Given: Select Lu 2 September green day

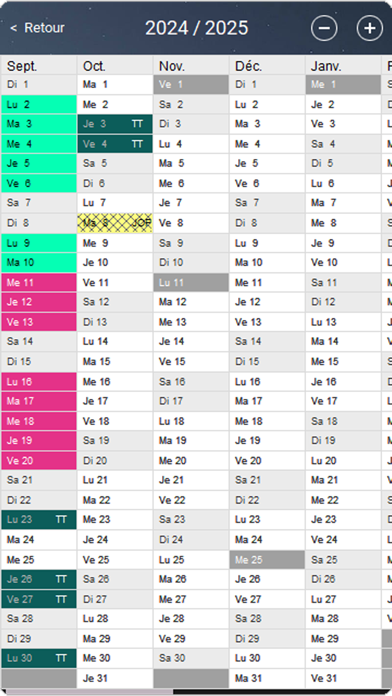Looking at the screenshot, I should tap(39, 105).
